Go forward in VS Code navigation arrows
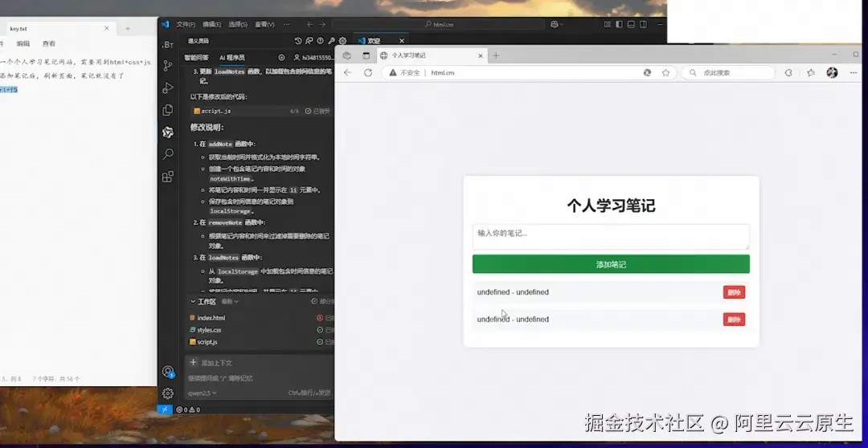The width and height of the screenshot is (868, 448). point(322,24)
